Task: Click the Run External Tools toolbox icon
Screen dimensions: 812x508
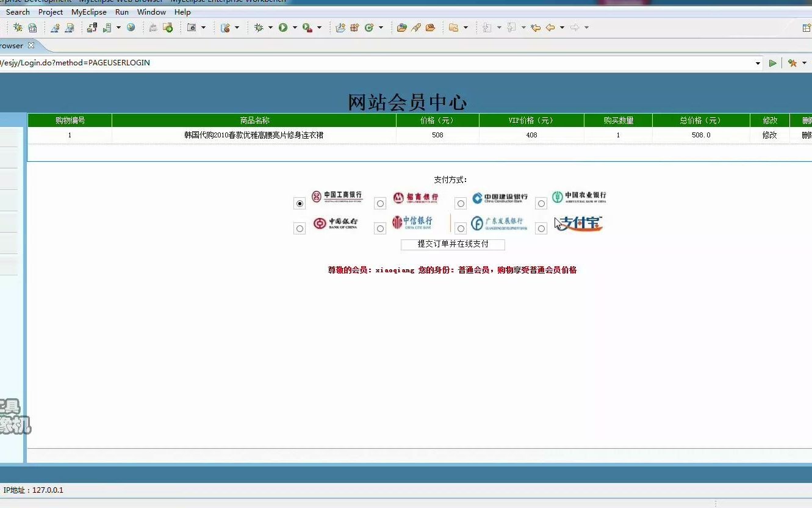Action: point(307,27)
